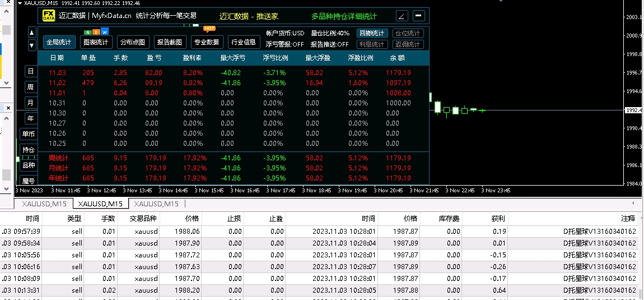Select the 单币 single currency filter
Viewport: 644px width, 300px height.
coord(29,134)
